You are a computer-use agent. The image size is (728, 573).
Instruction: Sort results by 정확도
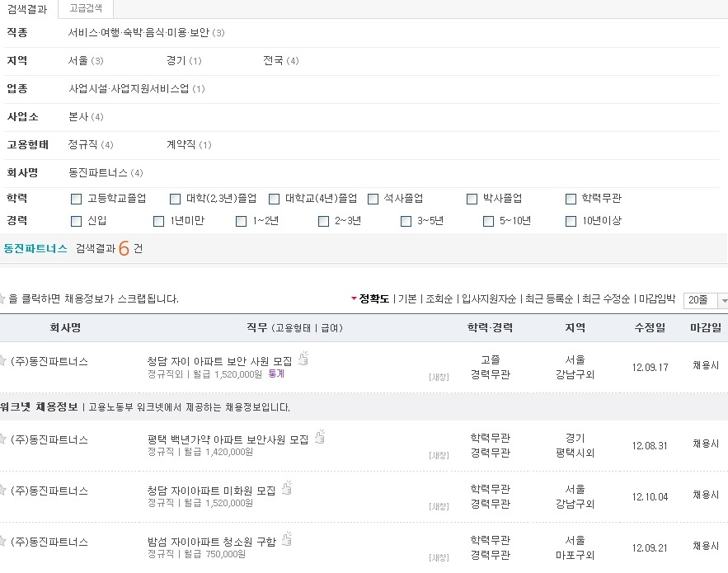[x=373, y=298]
